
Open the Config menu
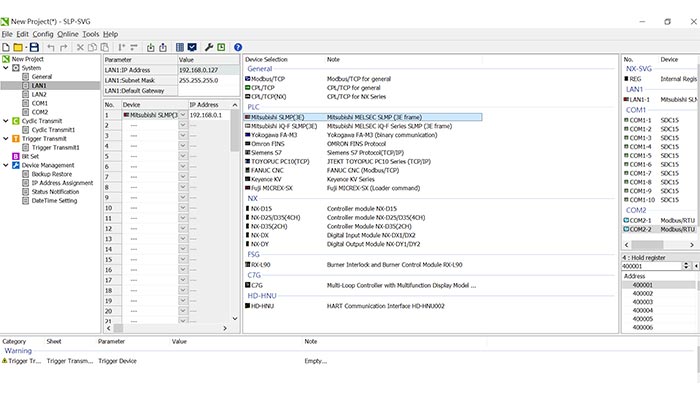pos(43,34)
